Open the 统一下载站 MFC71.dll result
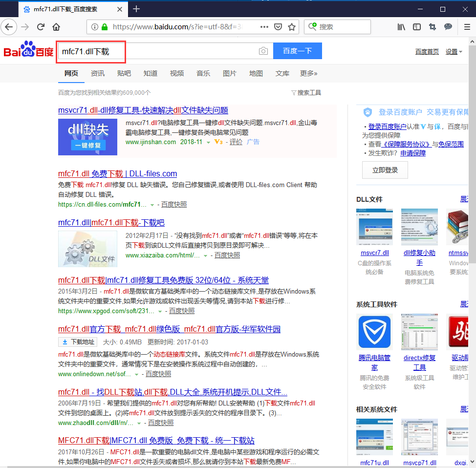Image resolution: width=476 pixels, height=468 pixels. (156, 441)
